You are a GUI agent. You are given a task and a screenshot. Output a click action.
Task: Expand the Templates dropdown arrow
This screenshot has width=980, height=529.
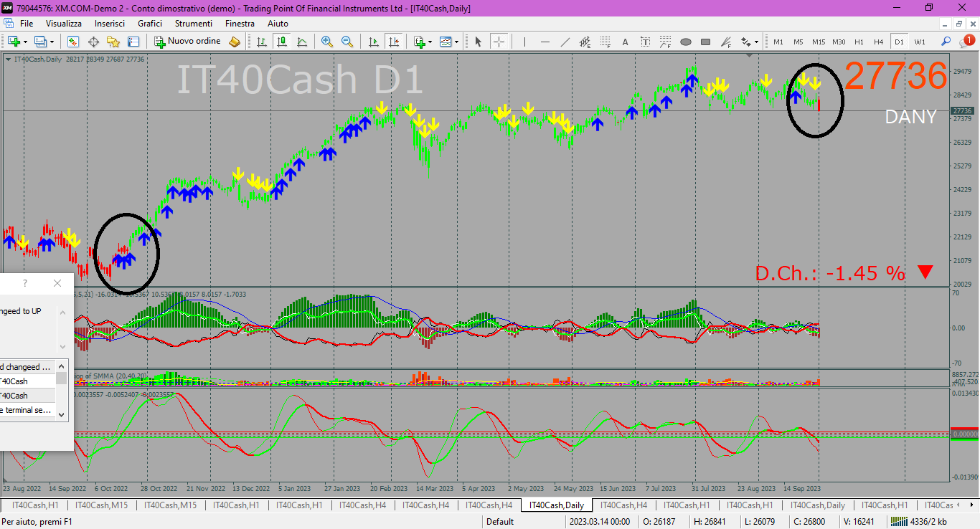(x=456, y=42)
